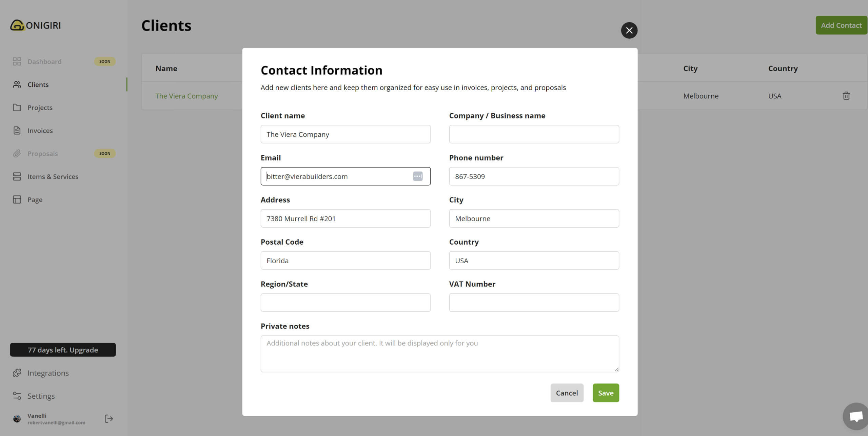This screenshot has height=436, width=868.
Task: Click the Onigiri logo
Action: (36, 25)
